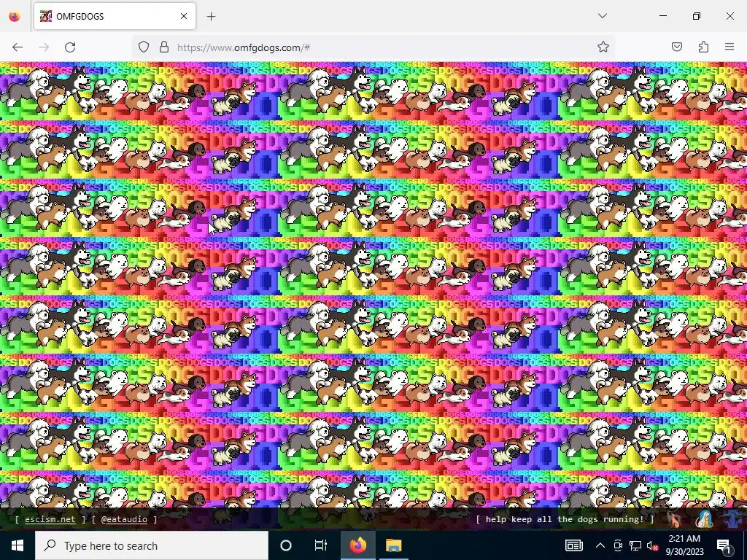Go back to the previous page
The image size is (747, 560).
point(18,47)
